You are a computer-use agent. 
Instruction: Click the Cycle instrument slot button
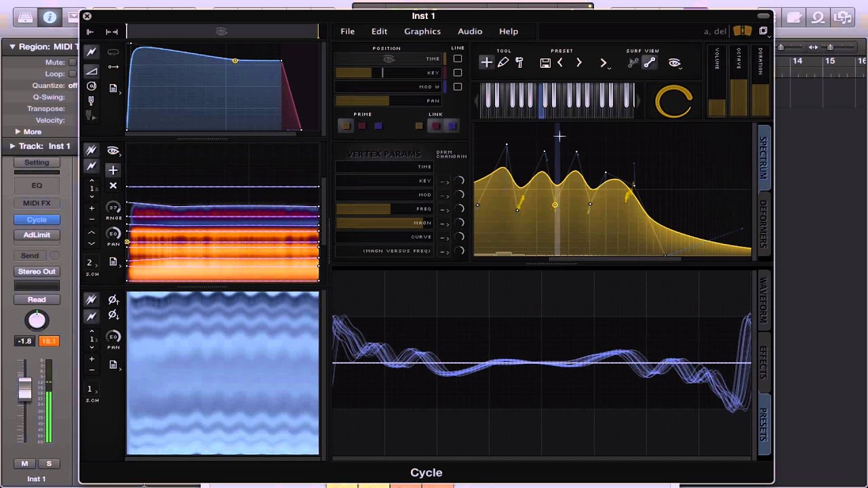pos(37,220)
